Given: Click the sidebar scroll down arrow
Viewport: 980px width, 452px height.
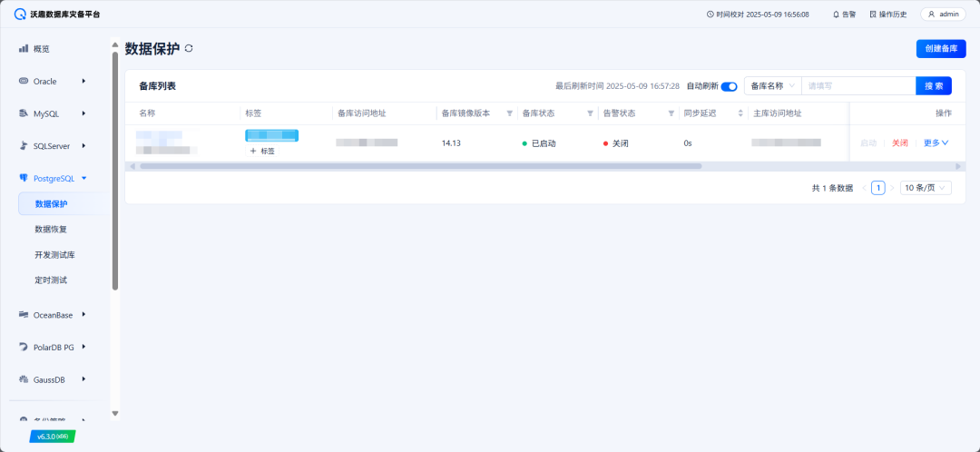Looking at the screenshot, I should tap(115, 413).
